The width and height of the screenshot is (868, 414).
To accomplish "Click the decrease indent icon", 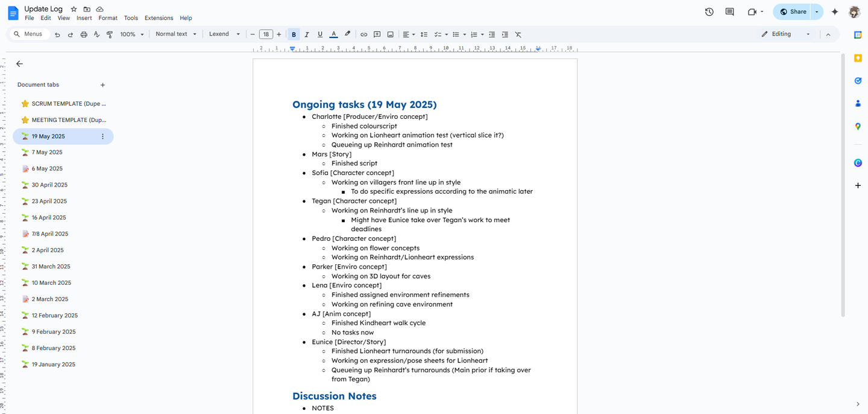I will pyautogui.click(x=492, y=34).
